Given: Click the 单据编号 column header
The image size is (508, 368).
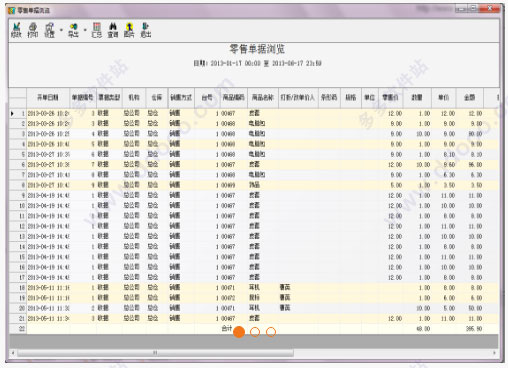Looking at the screenshot, I should pos(83,97).
